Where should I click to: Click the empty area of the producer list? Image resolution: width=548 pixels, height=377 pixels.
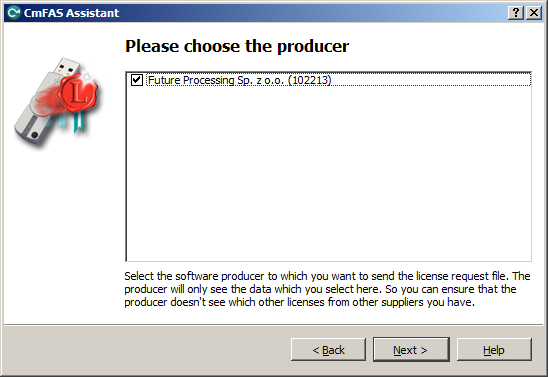329,173
